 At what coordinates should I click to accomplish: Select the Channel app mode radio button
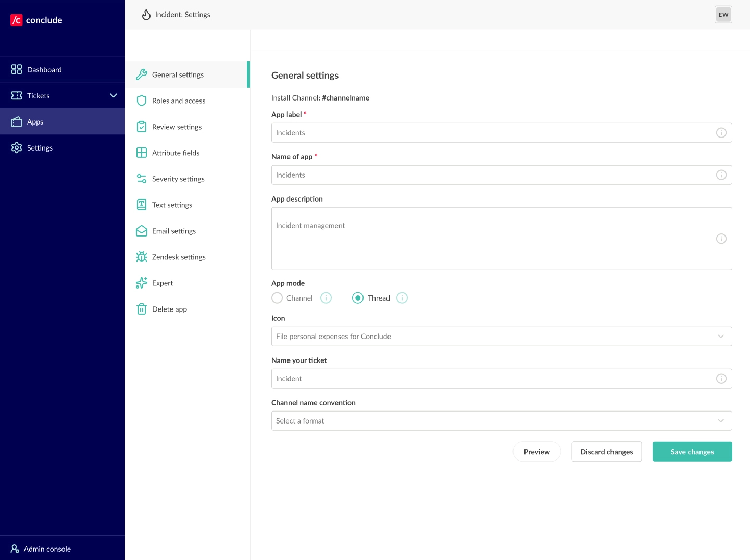click(x=277, y=298)
